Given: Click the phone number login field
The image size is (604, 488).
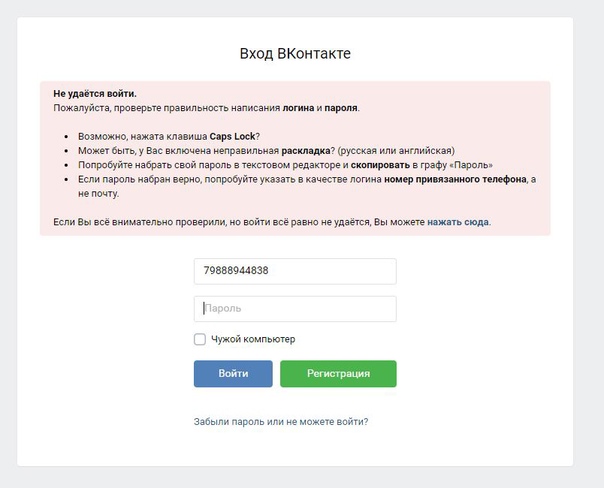Looking at the screenshot, I should 295,271.
